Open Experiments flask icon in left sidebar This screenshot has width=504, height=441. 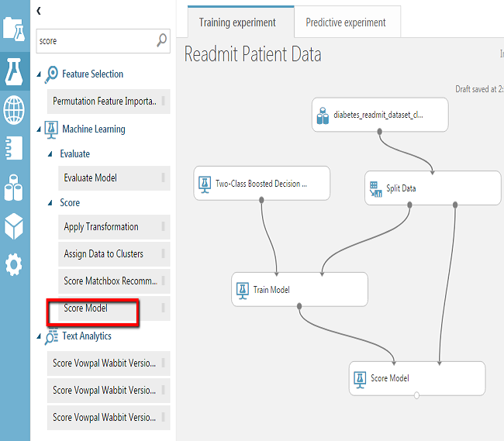pos(15,71)
